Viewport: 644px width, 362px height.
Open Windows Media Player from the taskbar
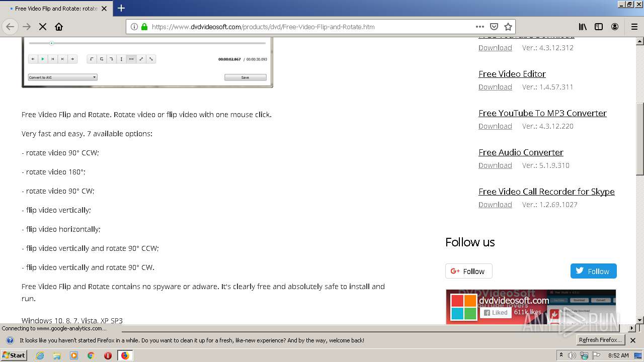pyautogui.click(x=74, y=355)
